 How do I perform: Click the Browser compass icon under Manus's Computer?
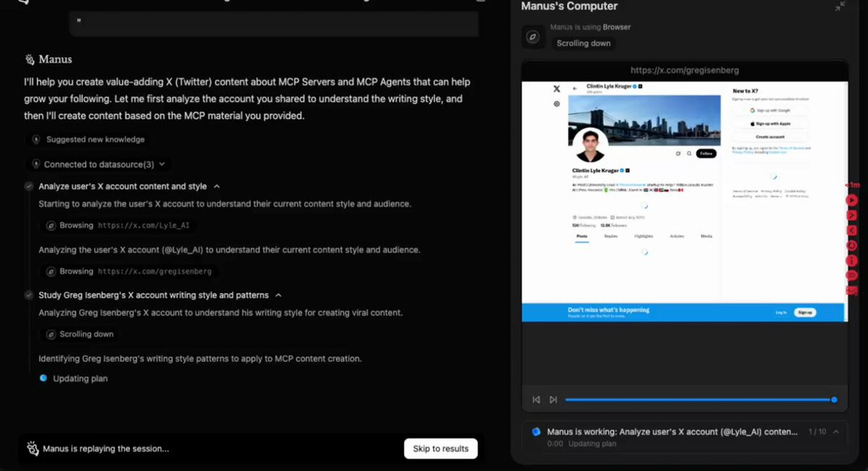click(533, 37)
